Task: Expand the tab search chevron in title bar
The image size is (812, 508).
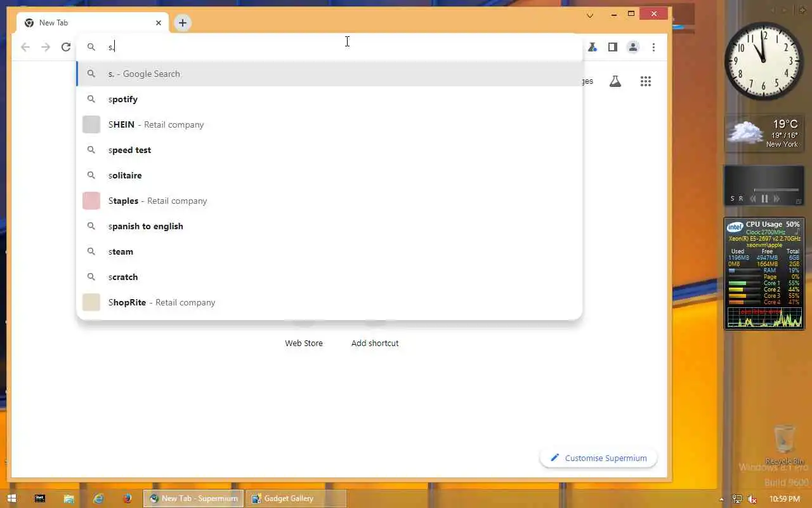Action: click(x=590, y=15)
